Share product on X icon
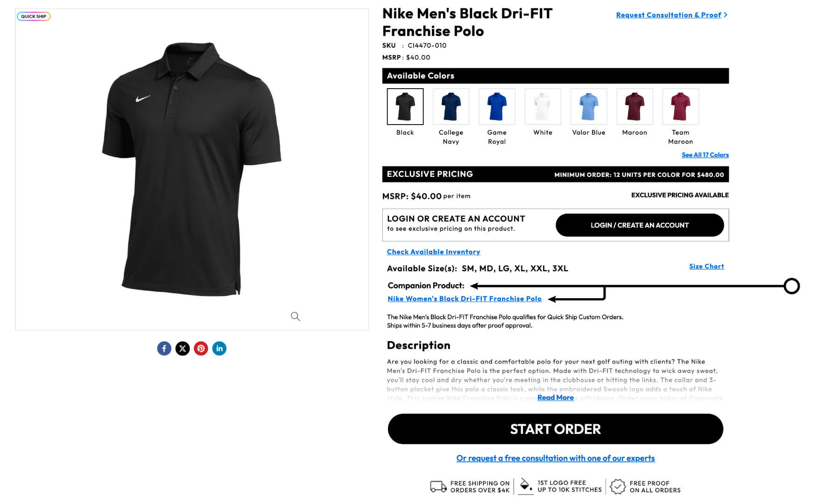Image resolution: width=817 pixels, height=504 pixels. (183, 349)
